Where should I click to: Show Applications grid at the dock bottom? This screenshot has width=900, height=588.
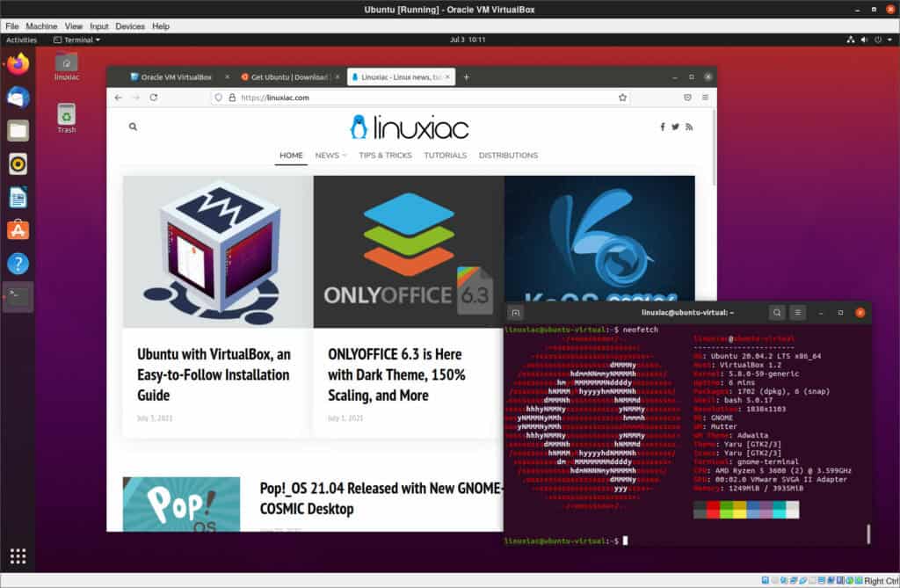tap(18, 555)
